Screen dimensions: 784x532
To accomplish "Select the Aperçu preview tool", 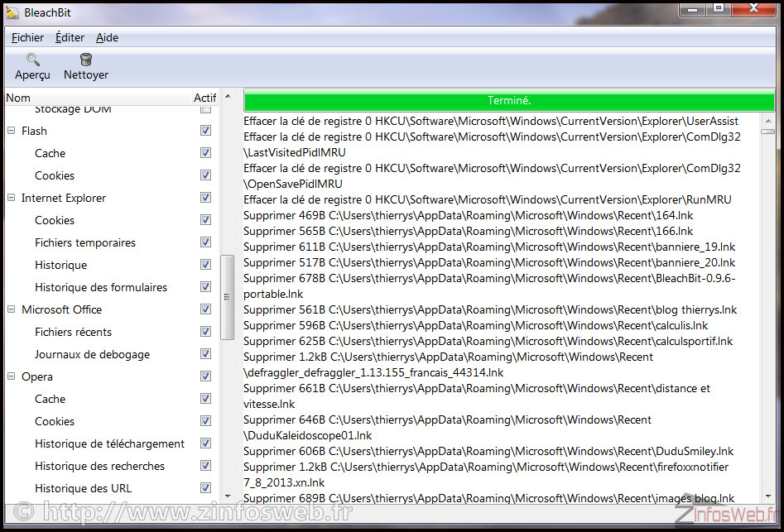I will tap(31, 66).
